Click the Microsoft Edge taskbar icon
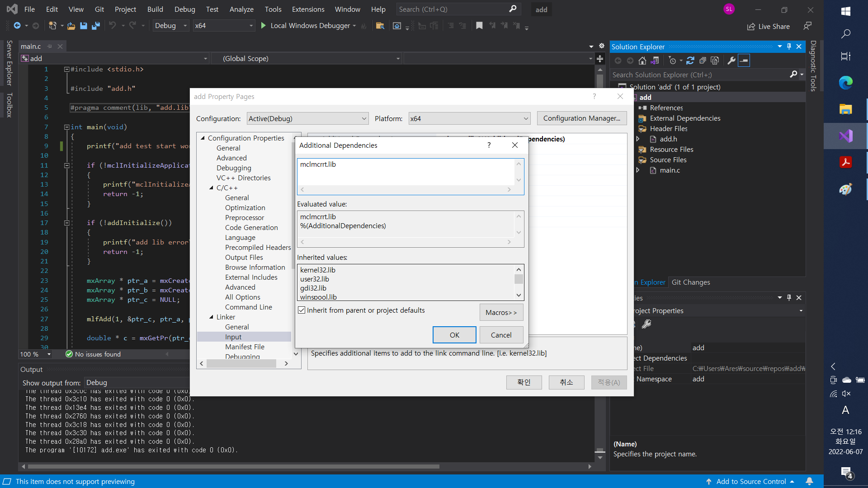 point(845,82)
